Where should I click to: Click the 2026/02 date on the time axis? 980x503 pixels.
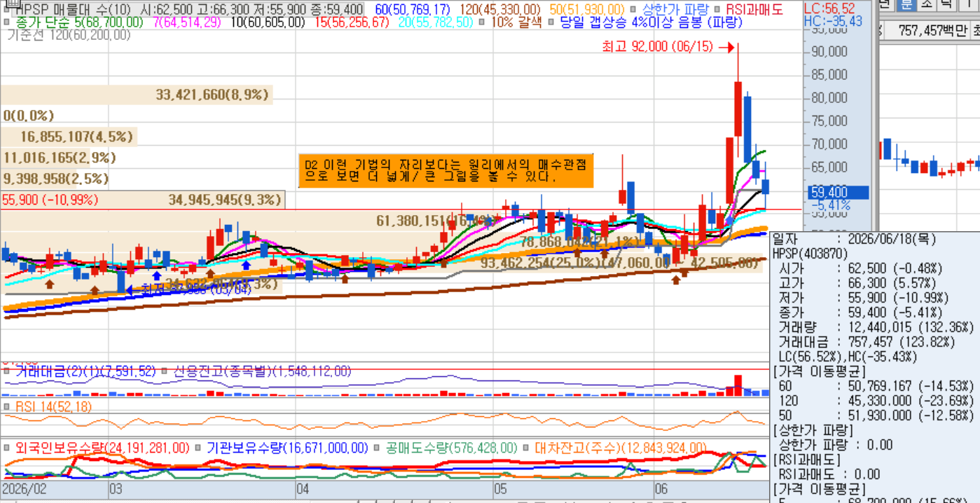click(x=25, y=488)
